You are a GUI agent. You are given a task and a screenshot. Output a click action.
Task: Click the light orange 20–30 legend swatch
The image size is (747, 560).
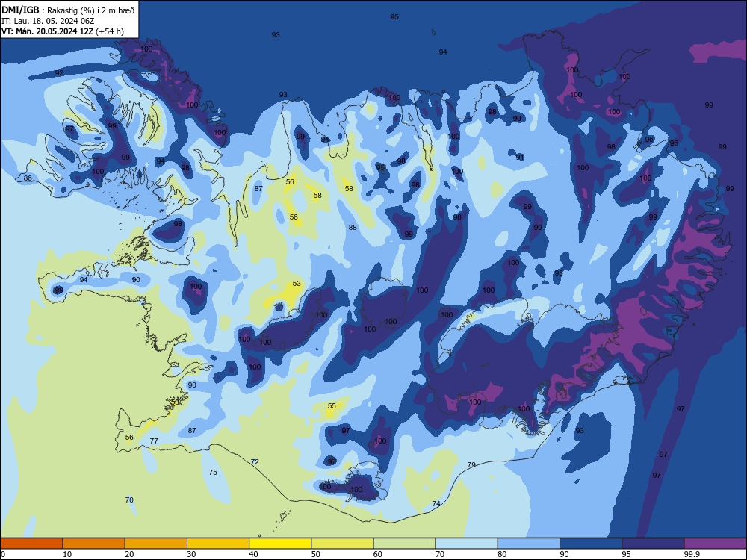156,544
